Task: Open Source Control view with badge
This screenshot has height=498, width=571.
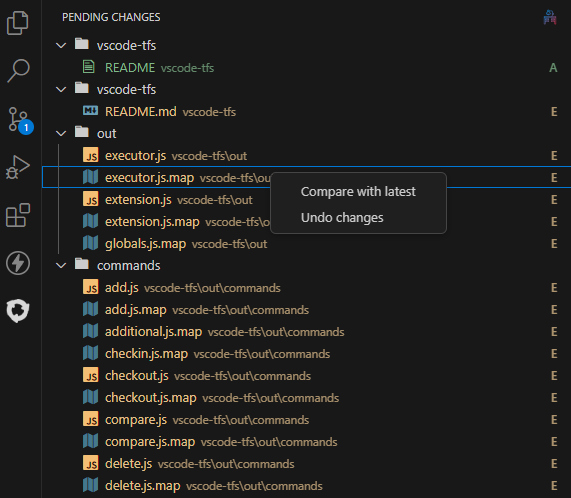Action: click(20, 120)
